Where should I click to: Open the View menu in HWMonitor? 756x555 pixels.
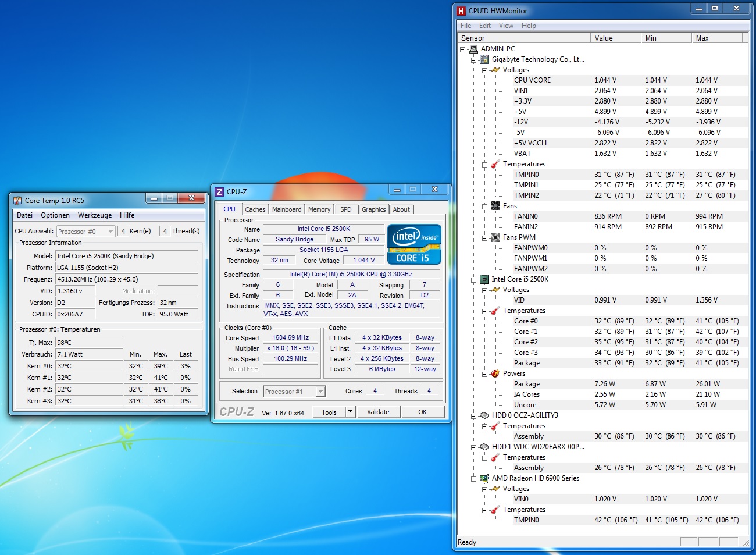click(506, 26)
